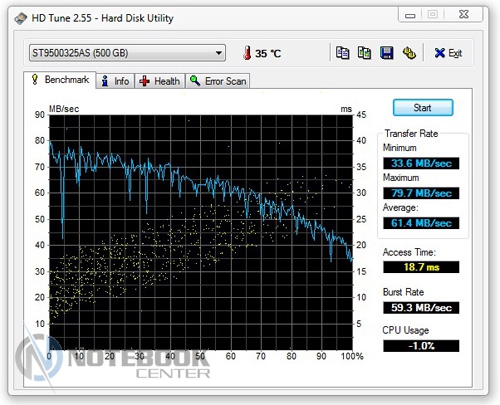The image size is (500, 405).
Task: Click the Exit button
Action: (x=448, y=53)
